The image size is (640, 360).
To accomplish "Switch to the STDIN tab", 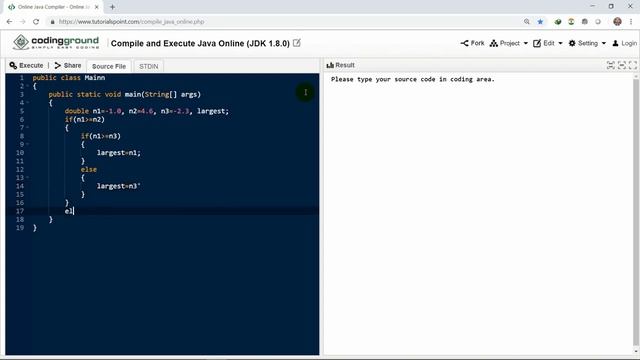I will click(x=149, y=66).
